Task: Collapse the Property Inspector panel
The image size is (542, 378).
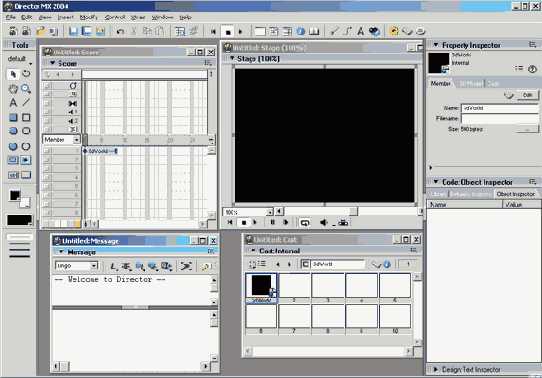Action: 436,45
